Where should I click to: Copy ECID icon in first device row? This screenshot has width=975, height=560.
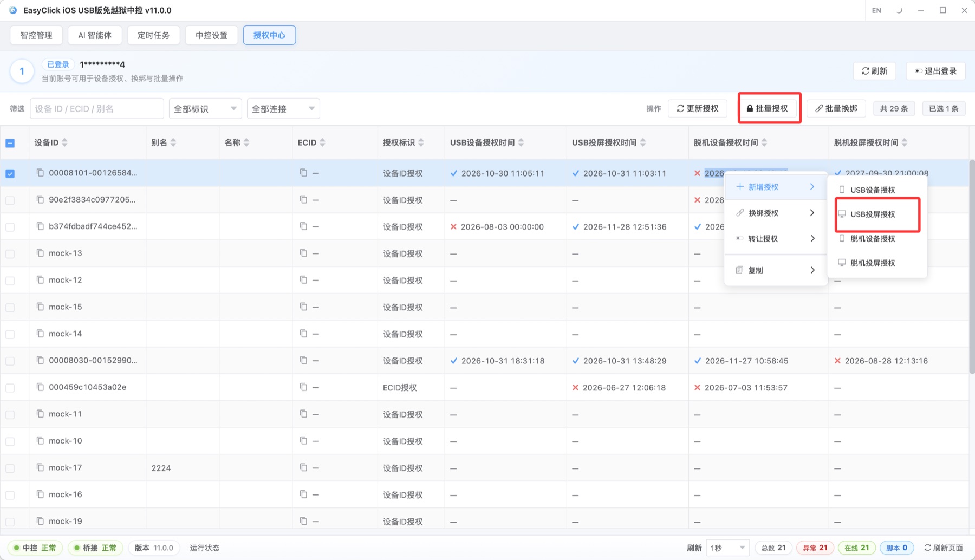[x=303, y=173]
